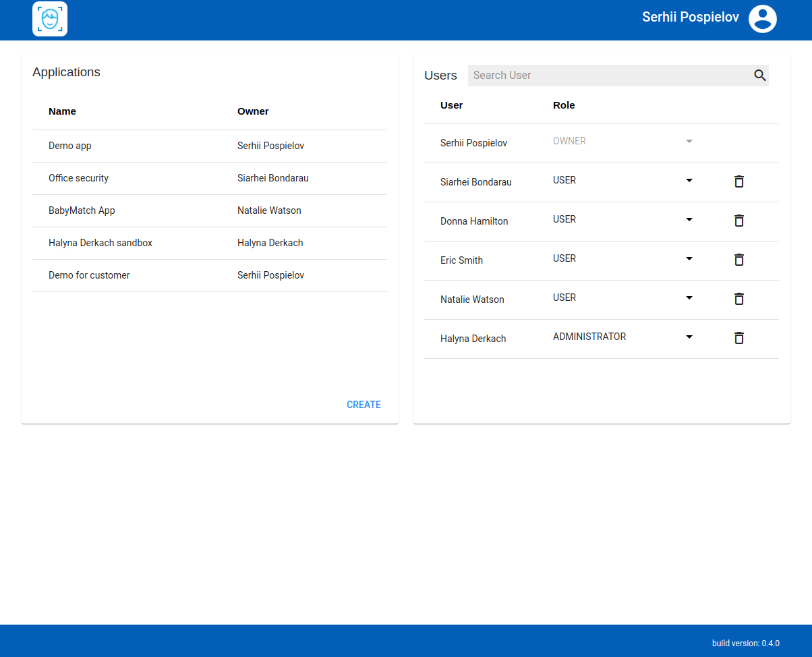Click the Users panel title
The image size is (812, 657).
pos(440,76)
